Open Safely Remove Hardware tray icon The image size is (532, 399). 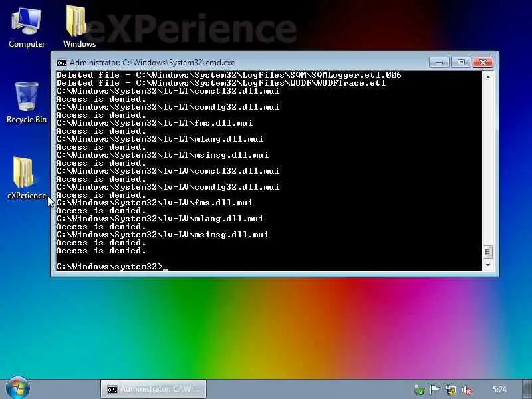pos(420,390)
